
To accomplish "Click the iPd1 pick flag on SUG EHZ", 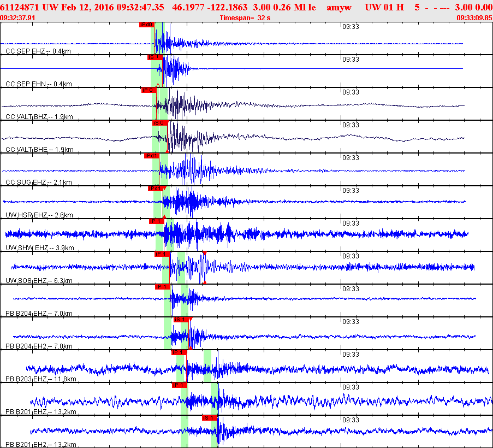I will click(x=151, y=156).
